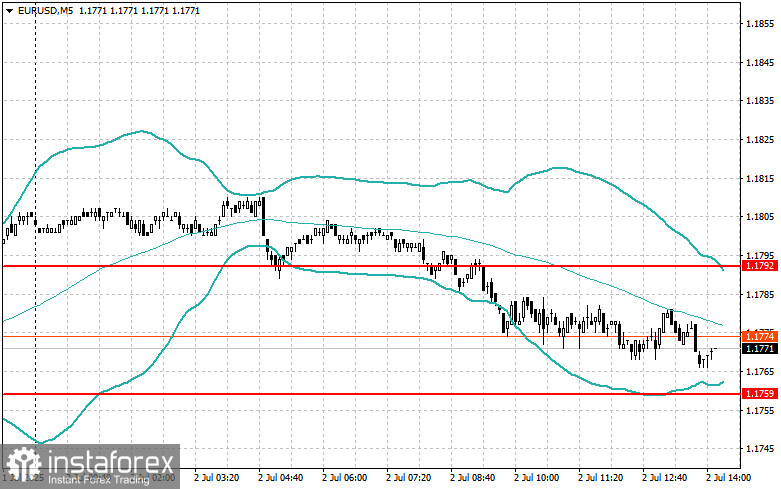Screen dimensions: 781x489
Task: Click the 2 Jul 11:20 time label
Action: click(600, 478)
